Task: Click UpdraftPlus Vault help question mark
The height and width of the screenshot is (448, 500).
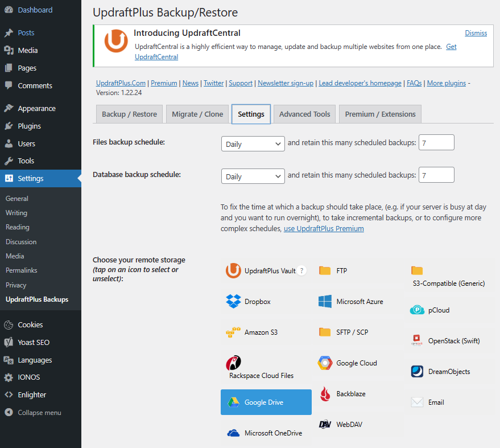Action: [302, 271]
